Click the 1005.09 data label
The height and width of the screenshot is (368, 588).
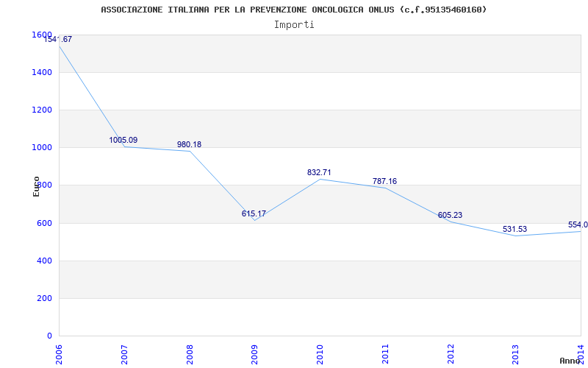(123, 140)
